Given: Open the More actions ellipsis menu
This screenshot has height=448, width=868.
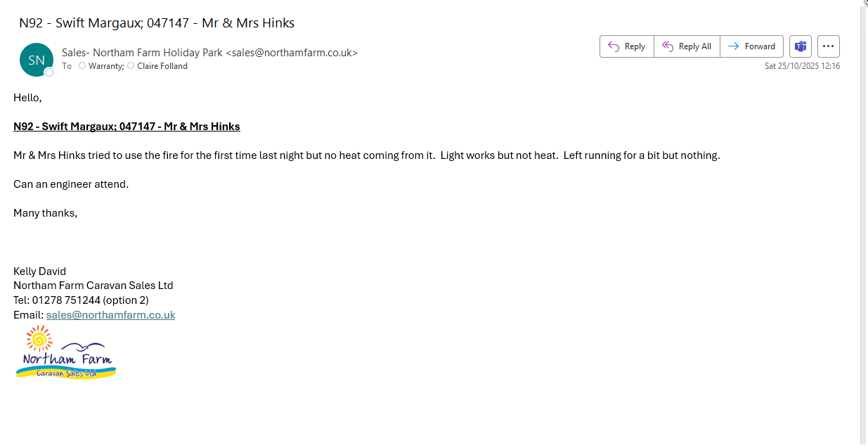Looking at the screenshot, I should 828,46.
